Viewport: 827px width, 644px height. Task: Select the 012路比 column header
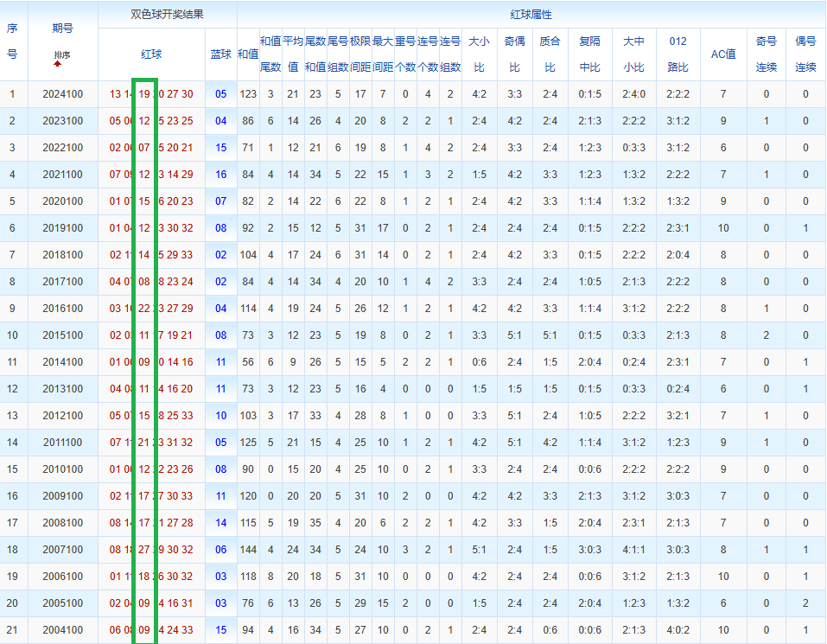pyautogui.click(x=678, y=54)
